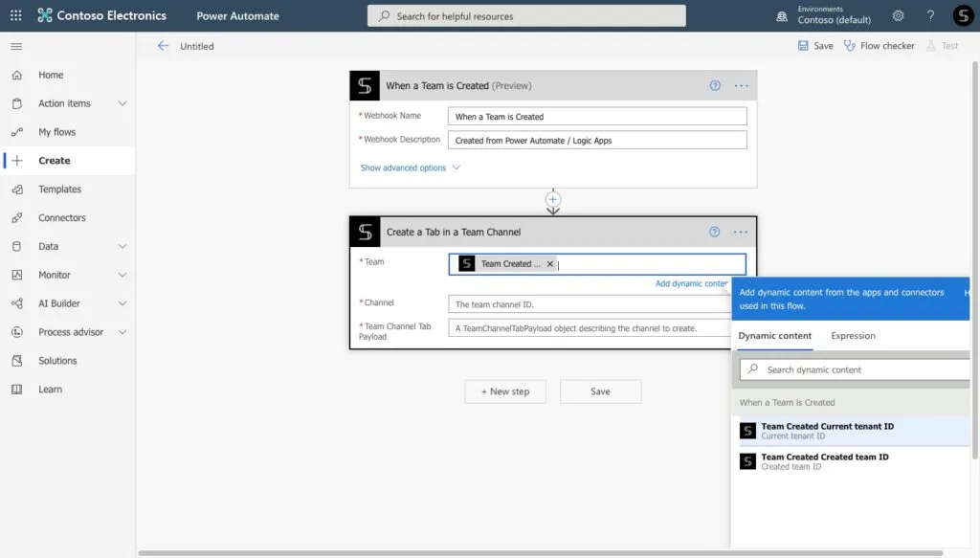Image resolution: width=980 pixels, height=558 pixels.
Task: Focus the Search for helpful resources box
Action: coord(526,15)
